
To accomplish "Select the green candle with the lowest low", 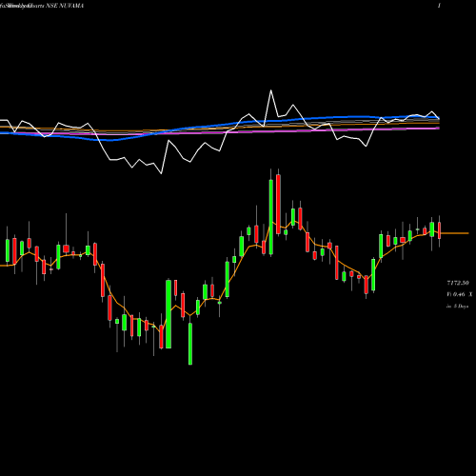I will pos(190,344).
